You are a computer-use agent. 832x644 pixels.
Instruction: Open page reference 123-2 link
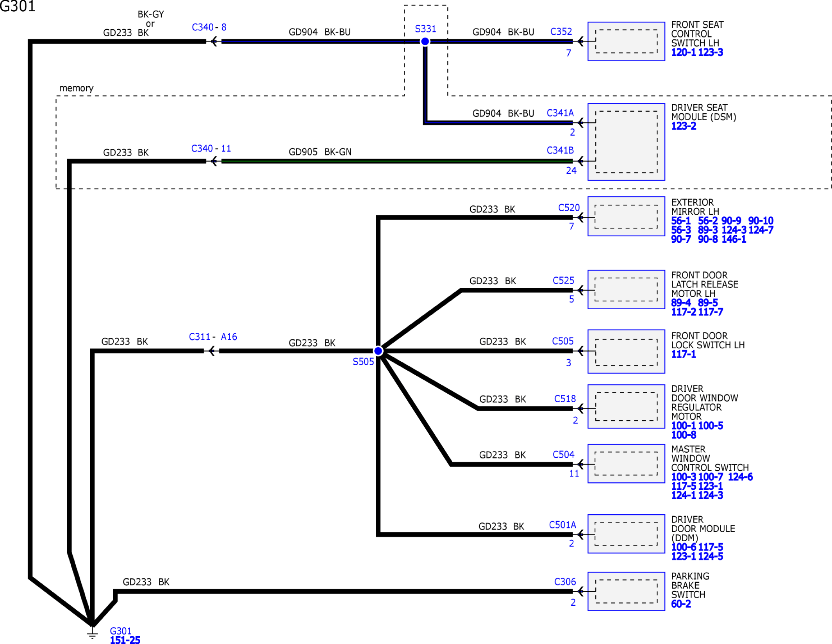pyautogui.click(x=684, y=126)
